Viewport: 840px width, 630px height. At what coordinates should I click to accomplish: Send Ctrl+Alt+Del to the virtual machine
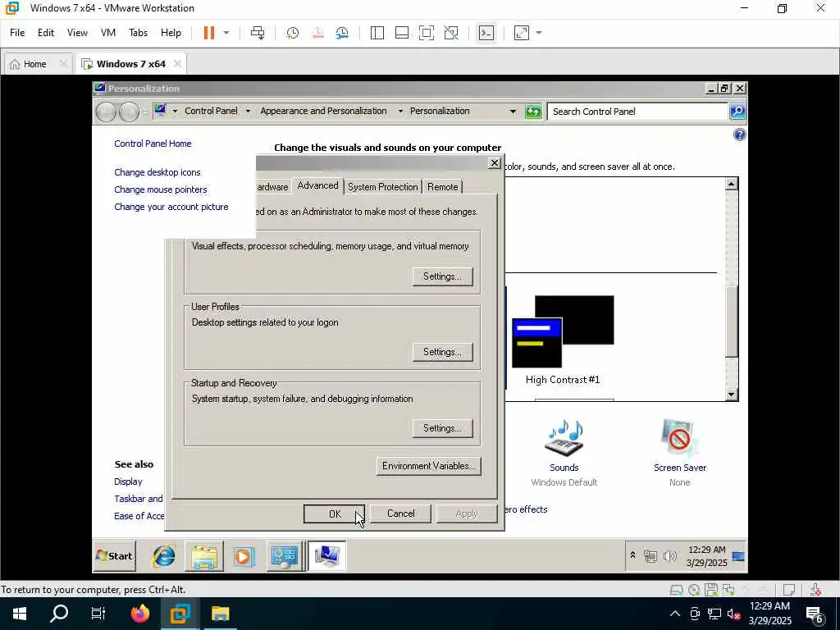pyautogui.click(x=258, y=33)
